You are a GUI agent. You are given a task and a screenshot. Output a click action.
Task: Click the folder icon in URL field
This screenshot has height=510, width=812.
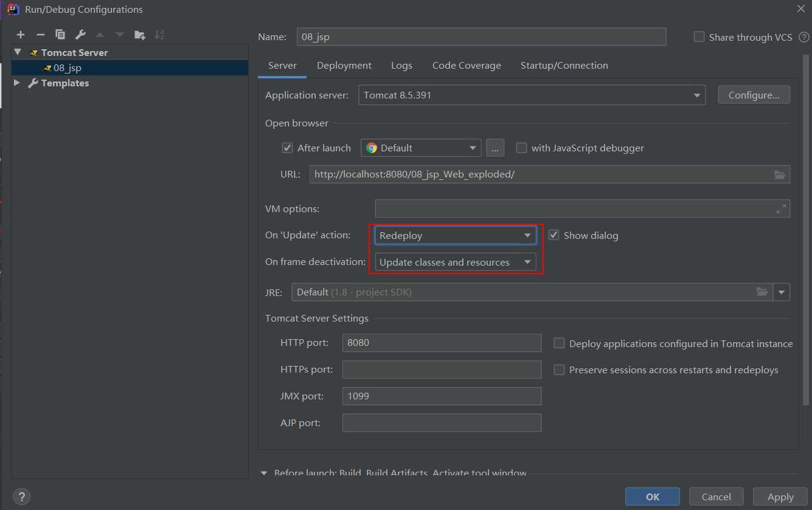(x=780, y=174)
